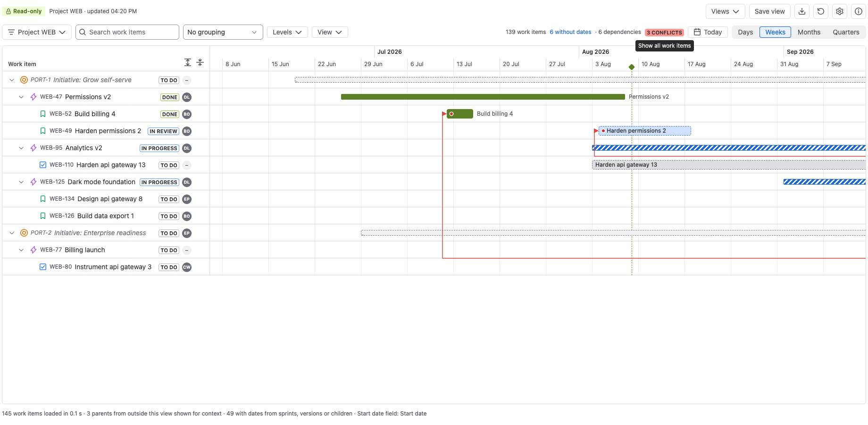The width and height of the screenshot is (868, 425).
Task: Click the PORT-1 initiative target icon
Action: (x=24, y=80)
